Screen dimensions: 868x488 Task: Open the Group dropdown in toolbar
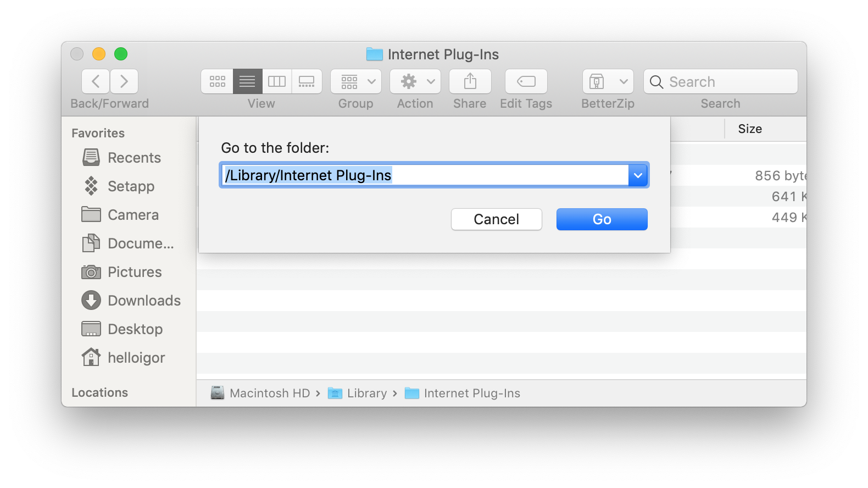click(356, 81)
